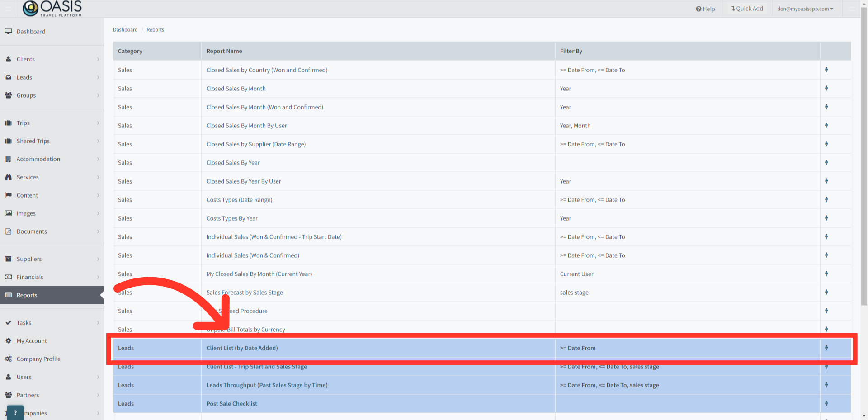Click the Report Name column header
This screenshot has height=420, width=868.
pos(224,51)
